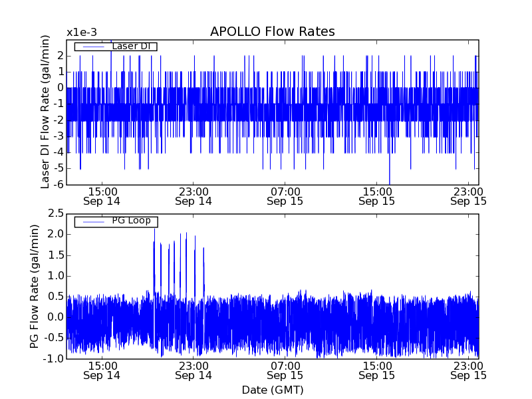
Task: Click 15:00 Sep 14 tick under bottom plot
Action: pos(102,370)
